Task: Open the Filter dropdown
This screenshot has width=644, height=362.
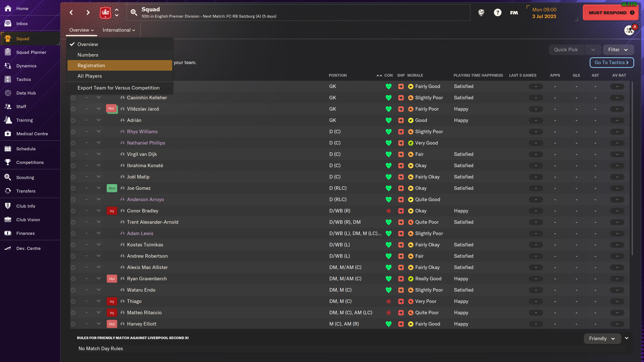Action: pos(618,50)
